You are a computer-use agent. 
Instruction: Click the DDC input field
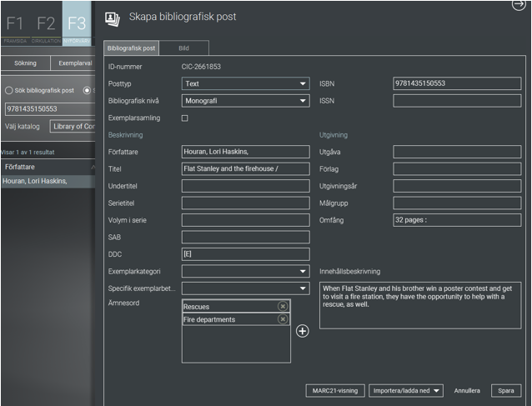246,254
